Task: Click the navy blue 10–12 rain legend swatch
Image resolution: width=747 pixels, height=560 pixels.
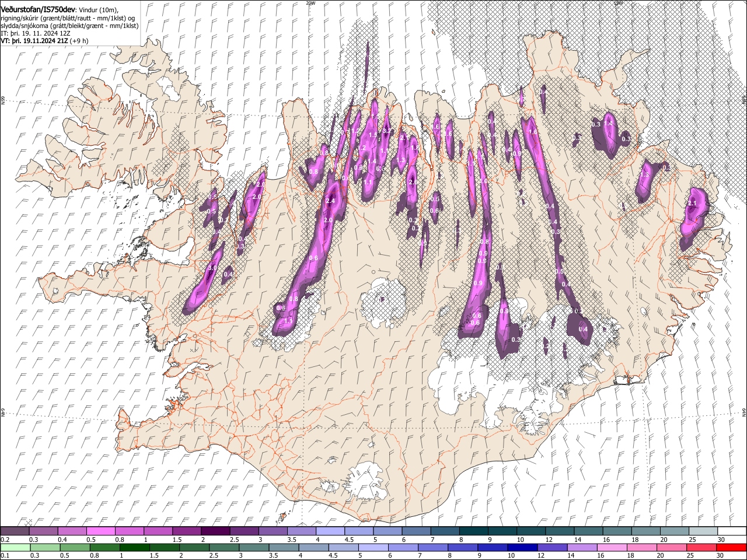Action: coord(522,547)
